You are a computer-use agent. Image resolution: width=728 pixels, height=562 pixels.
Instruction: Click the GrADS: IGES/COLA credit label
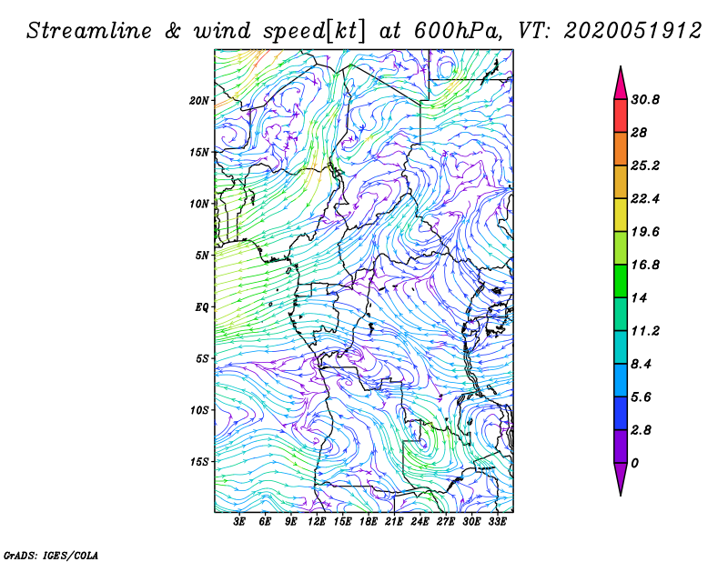(50, 554)
